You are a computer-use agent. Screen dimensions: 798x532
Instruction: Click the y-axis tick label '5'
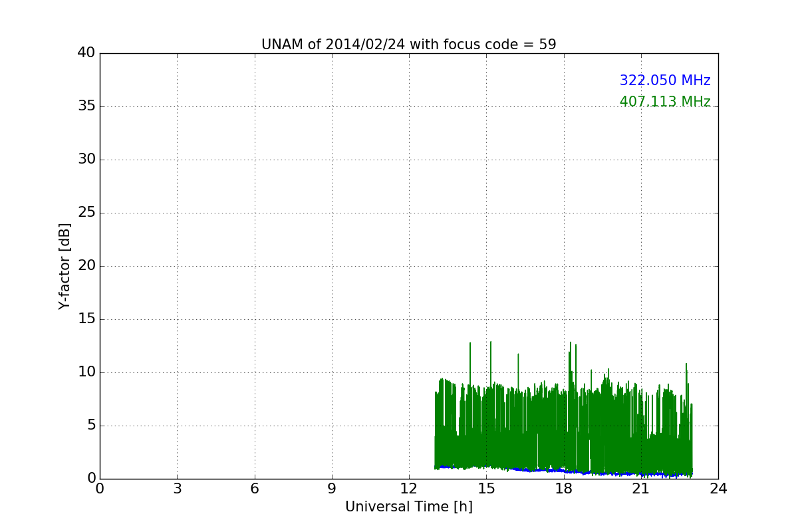pyautogui.click(x=90, y=426)
